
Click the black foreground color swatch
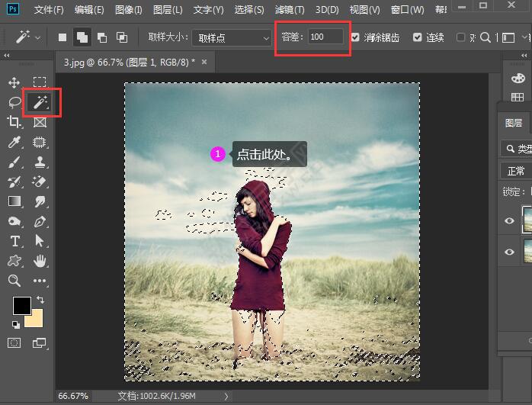(21, 306)
